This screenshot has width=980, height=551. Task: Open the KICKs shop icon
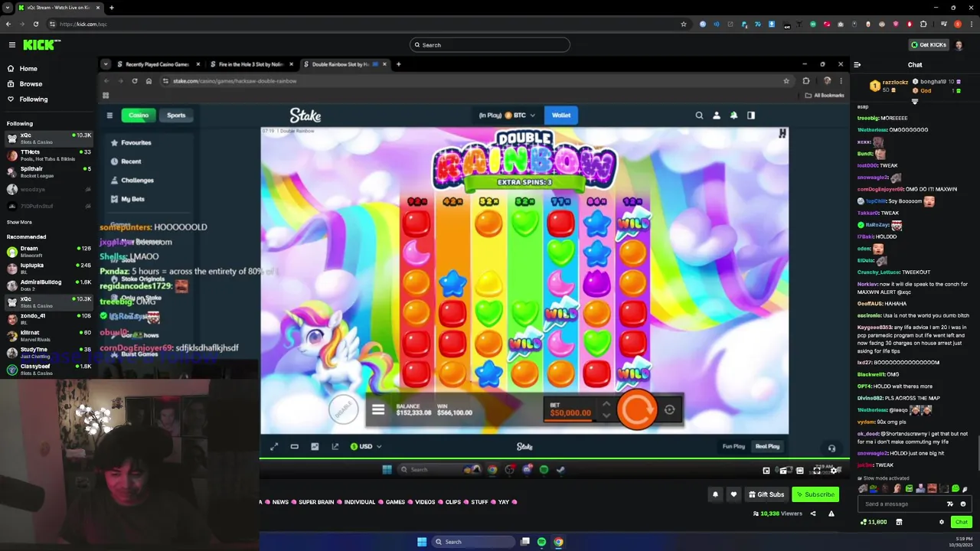pyautogui.click(x=899, y=522)
